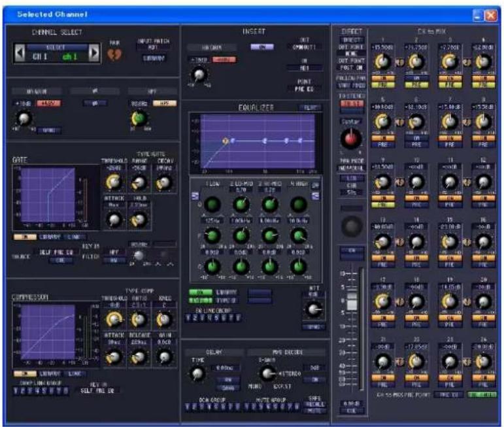
Task: Click the Compressor RATIO knob
Action: 139,319
